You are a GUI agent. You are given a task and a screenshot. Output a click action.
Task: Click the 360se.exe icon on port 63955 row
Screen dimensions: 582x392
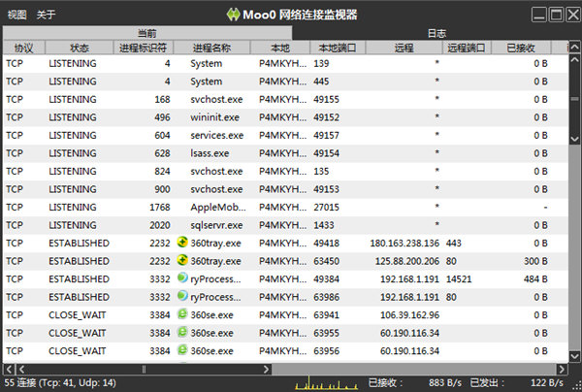point(181,332)
